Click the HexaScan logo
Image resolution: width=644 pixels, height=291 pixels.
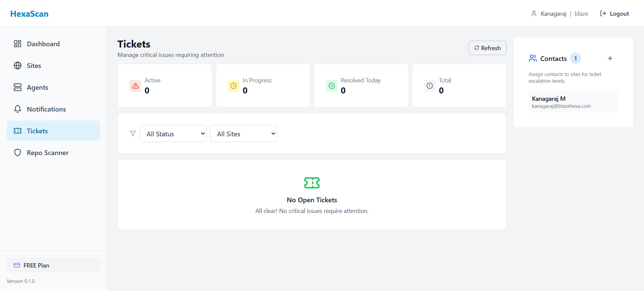pos(29,14)
